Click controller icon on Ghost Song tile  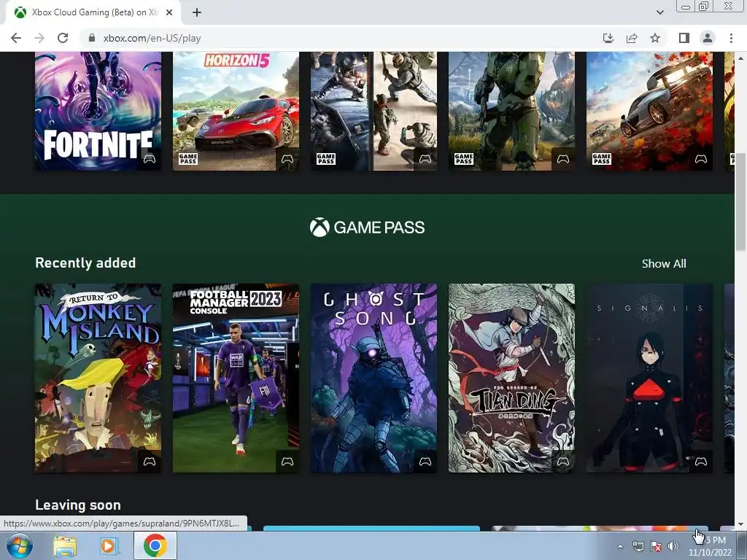coord(425,462)
